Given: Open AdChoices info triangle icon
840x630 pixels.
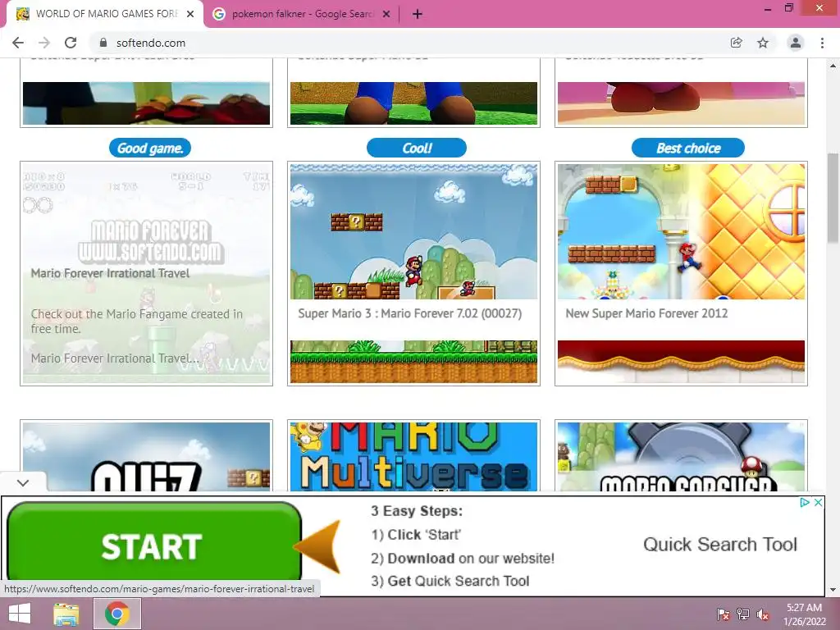Looking at the screenshot, I should pos(804,503).
